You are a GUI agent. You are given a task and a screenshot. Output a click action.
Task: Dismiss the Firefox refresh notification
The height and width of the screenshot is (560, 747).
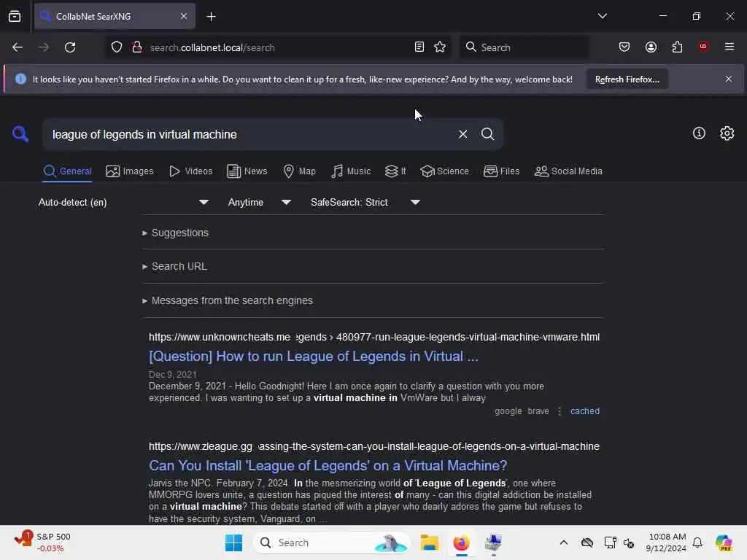[729, 79]
